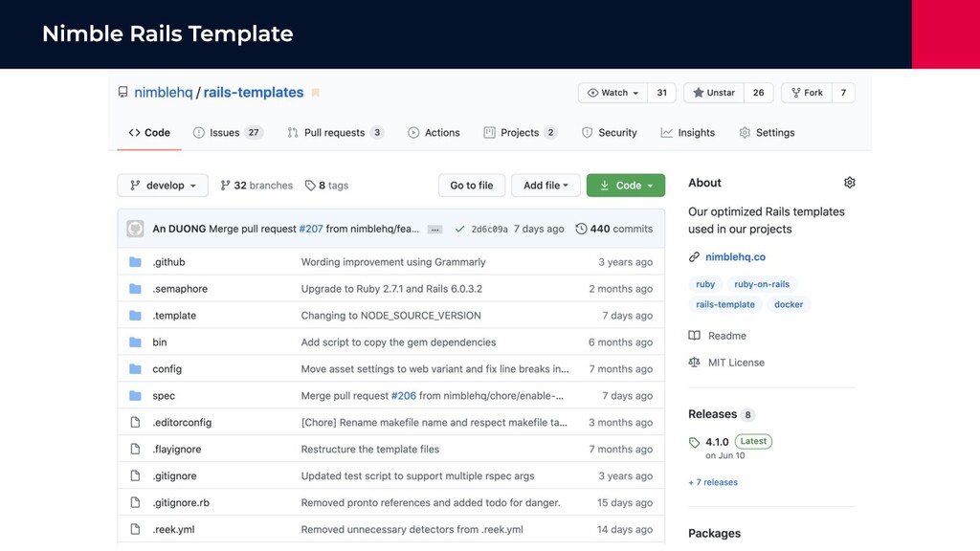Open the Settings tab

pos(767,132)
